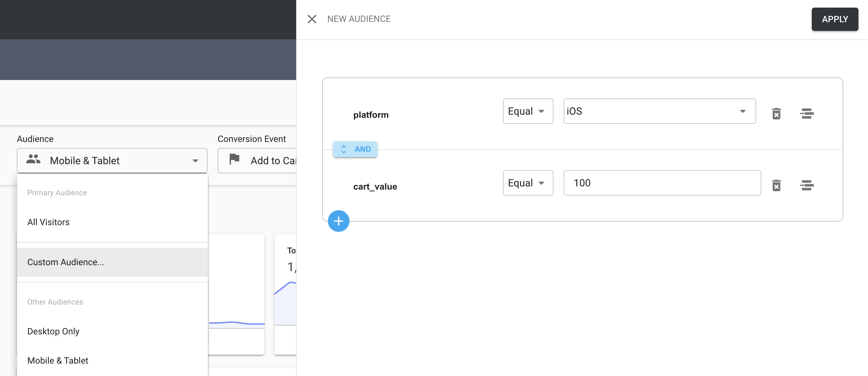
Task: Nest the cart_value condition with indent icon
Action: (x=807, y=185)
